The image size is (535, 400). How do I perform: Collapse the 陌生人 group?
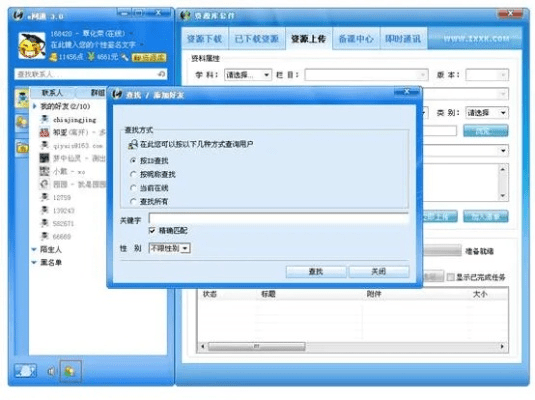pos(34,249)
